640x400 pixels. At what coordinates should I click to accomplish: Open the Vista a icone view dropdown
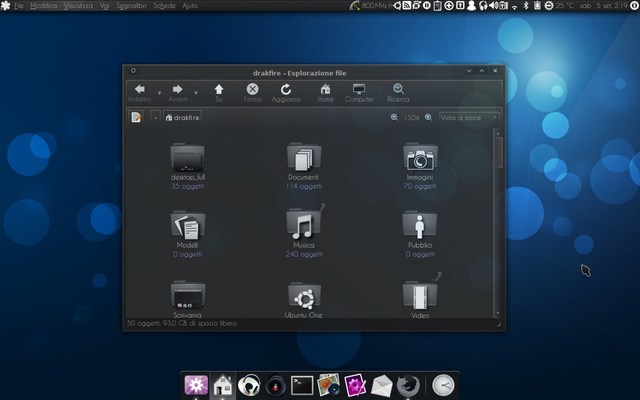click(x=468, y=118)
